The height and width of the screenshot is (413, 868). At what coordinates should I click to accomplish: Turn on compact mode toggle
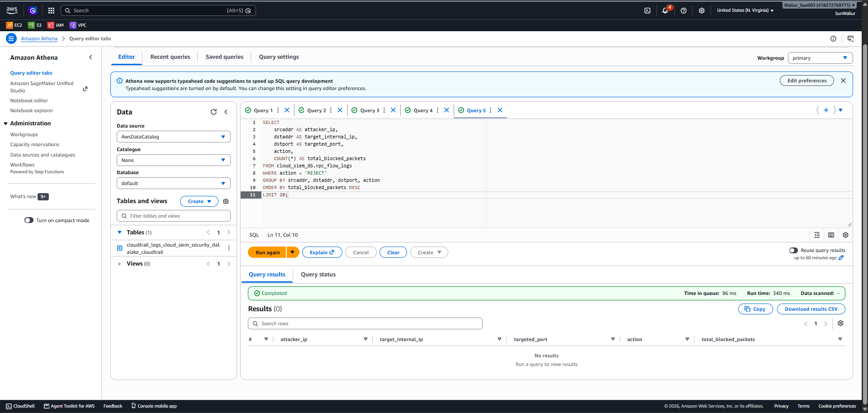click(29, 220)
